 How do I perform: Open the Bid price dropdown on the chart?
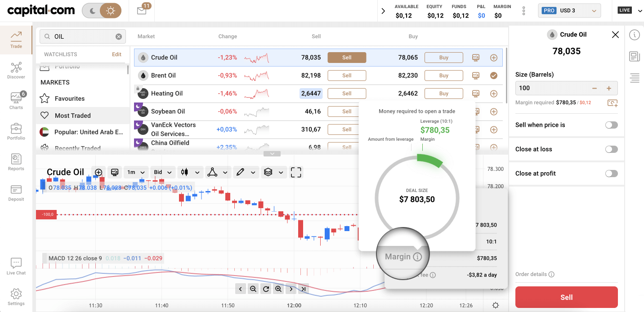click(x=163, y=172)
